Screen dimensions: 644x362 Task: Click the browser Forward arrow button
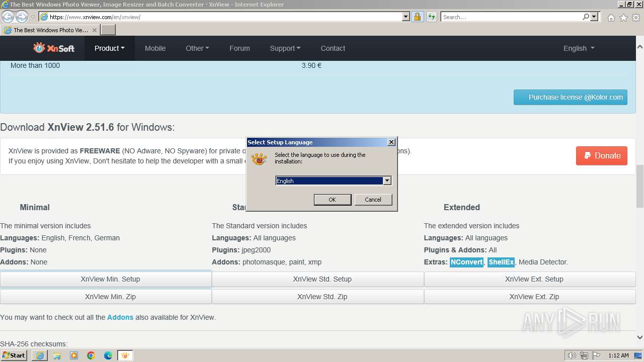click(22, 17)
